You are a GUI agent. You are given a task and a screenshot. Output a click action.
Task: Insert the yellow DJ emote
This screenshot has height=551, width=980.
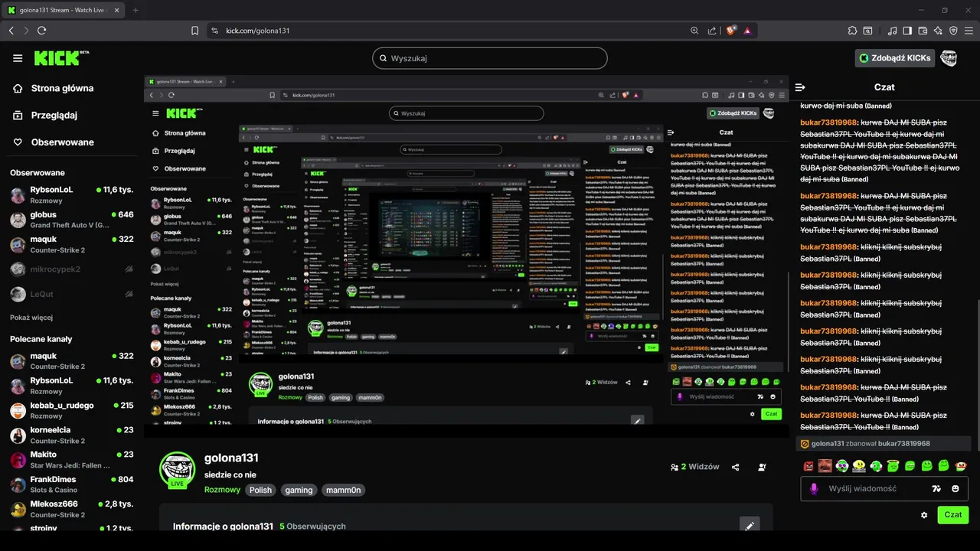pos(859,465)
